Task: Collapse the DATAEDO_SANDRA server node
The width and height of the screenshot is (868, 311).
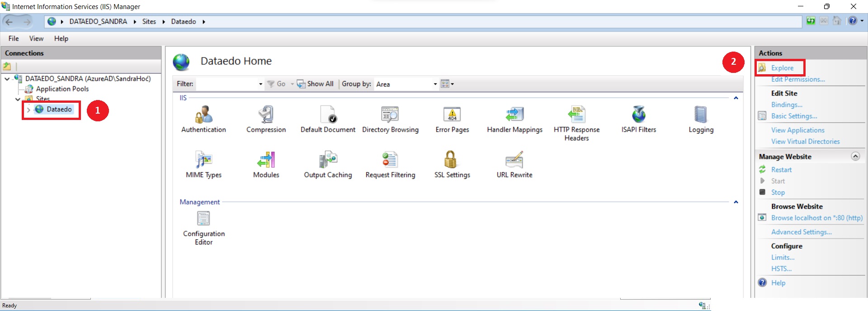Action: 7,79
